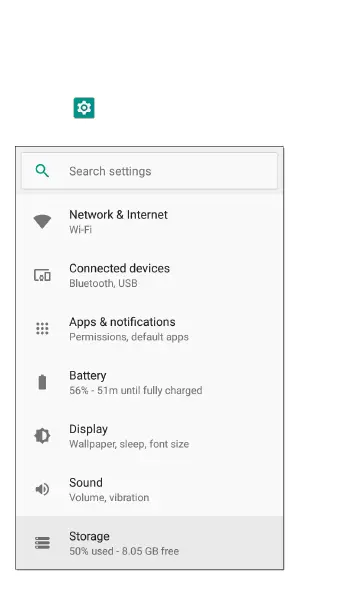Open the teal Settings gear app icon

pos(84,108)
